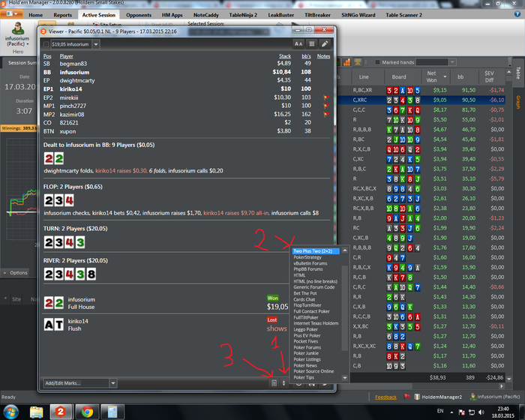This screenshot has width=525, height=420.
Task: Open the vertical Table side tab
Action: pyautogui.click(x=518, y=73)
